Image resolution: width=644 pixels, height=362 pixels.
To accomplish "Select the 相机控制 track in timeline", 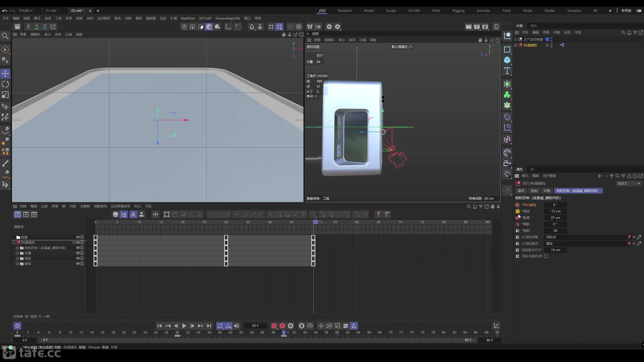I will [x=45, y=248].
